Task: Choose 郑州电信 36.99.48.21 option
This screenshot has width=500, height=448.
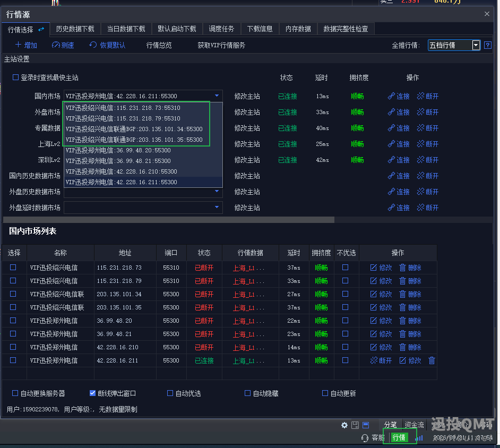Action: click(x=143, y=161)
